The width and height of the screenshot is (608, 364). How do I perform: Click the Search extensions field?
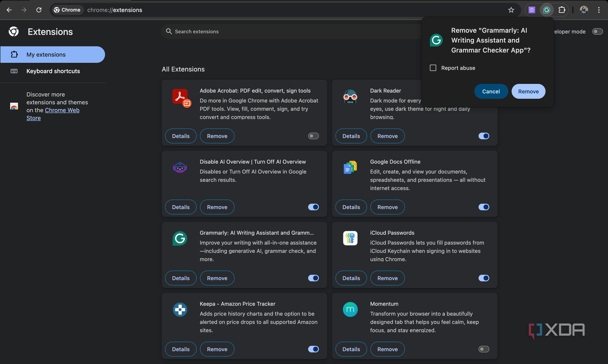[291, 32]
